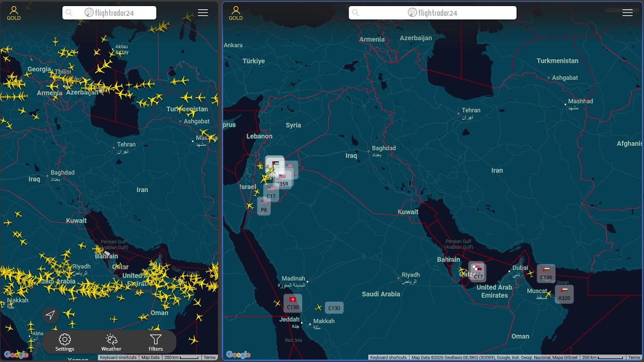This screenshot has height=362, width=644.
Task: Select the unflagged C130 label near Makkah
Action: (x=334, y=308)
